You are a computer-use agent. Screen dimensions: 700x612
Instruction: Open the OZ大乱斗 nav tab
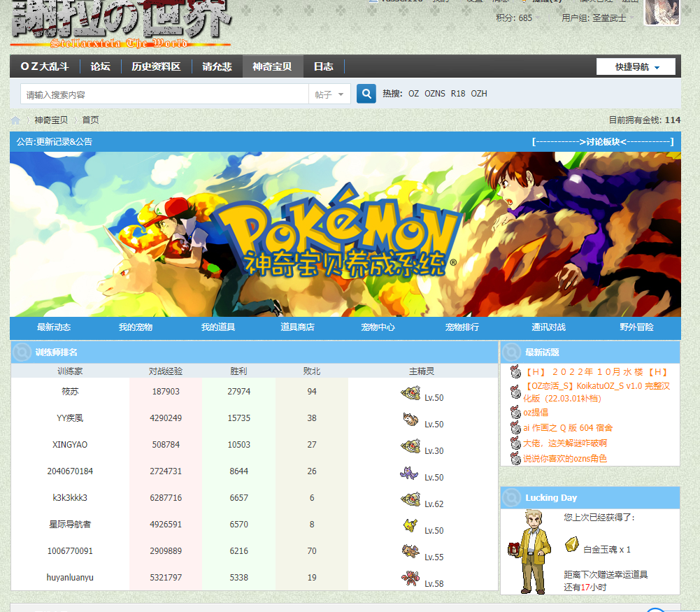pyautogui.click(x=45, y=66)
